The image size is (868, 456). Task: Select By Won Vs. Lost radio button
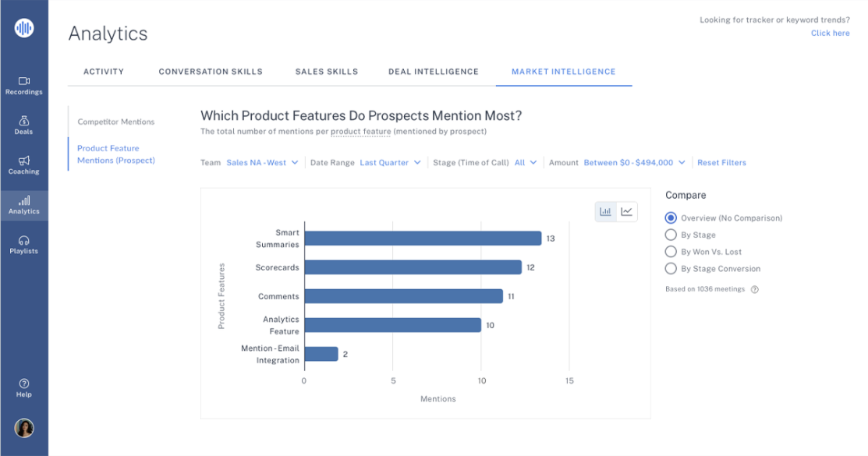point(670,252)
